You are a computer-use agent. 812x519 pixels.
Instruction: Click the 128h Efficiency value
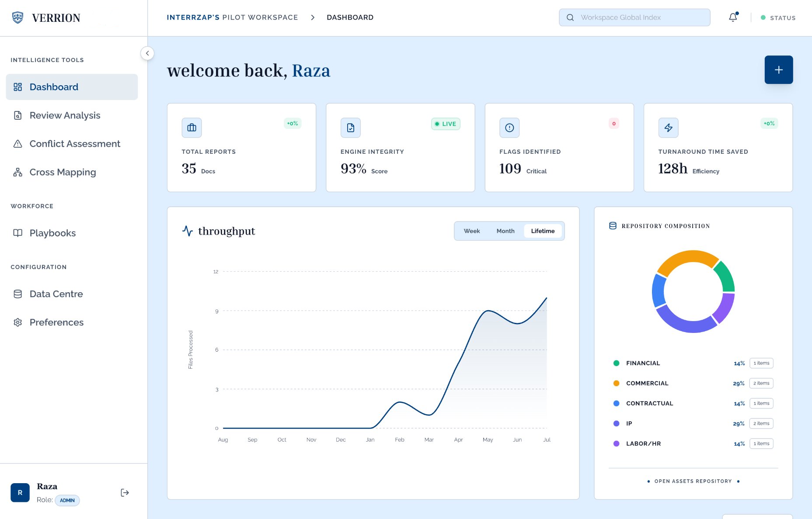pos(688,169)
